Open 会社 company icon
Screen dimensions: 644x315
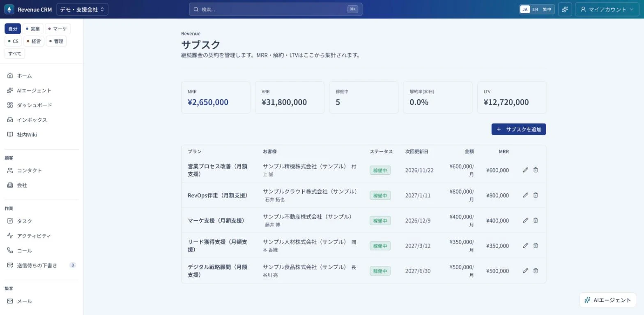10,185
